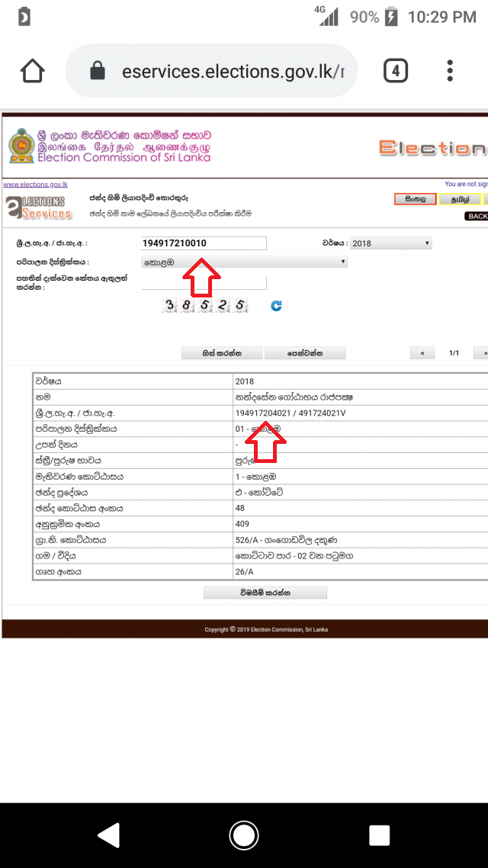Tap the 4G signal strength indicator

click(327, 15)
